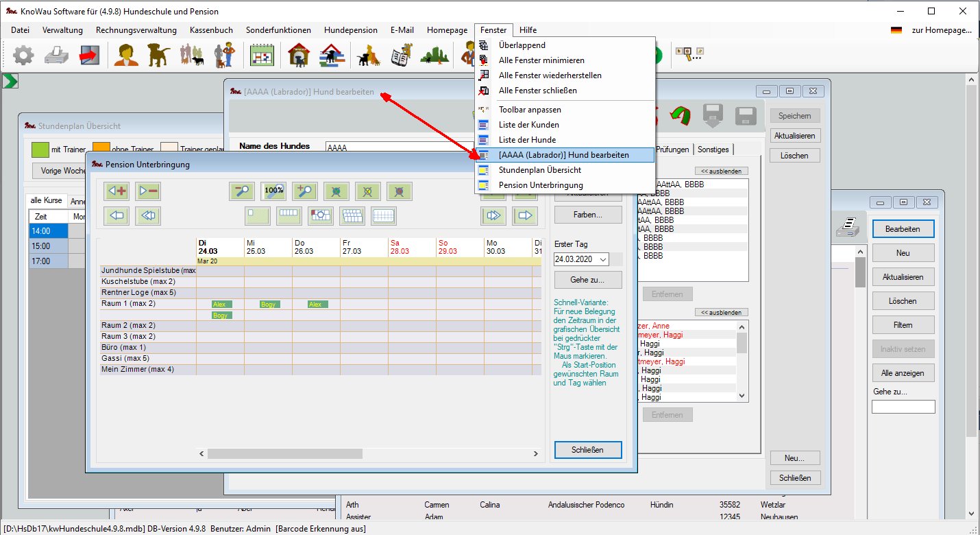Click the doghouse pension toolbar icon
Screen dimensions: 980x535
(x=299, y=56)
